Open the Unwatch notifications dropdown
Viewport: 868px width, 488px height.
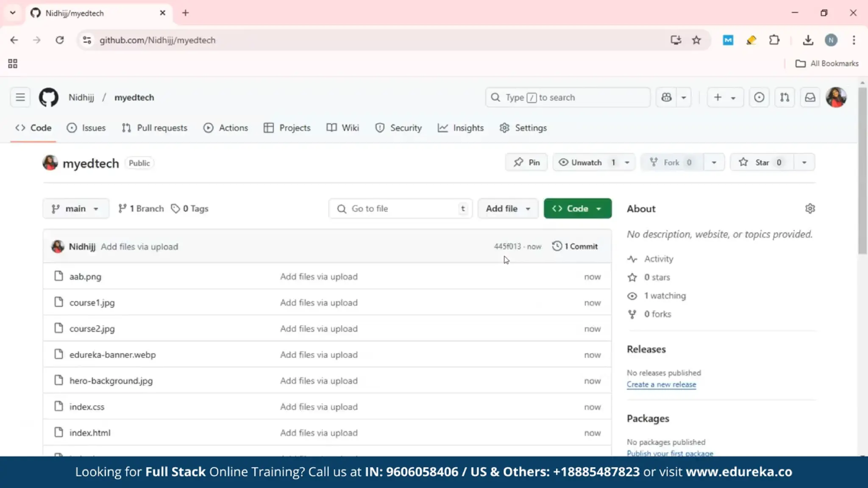594,162
